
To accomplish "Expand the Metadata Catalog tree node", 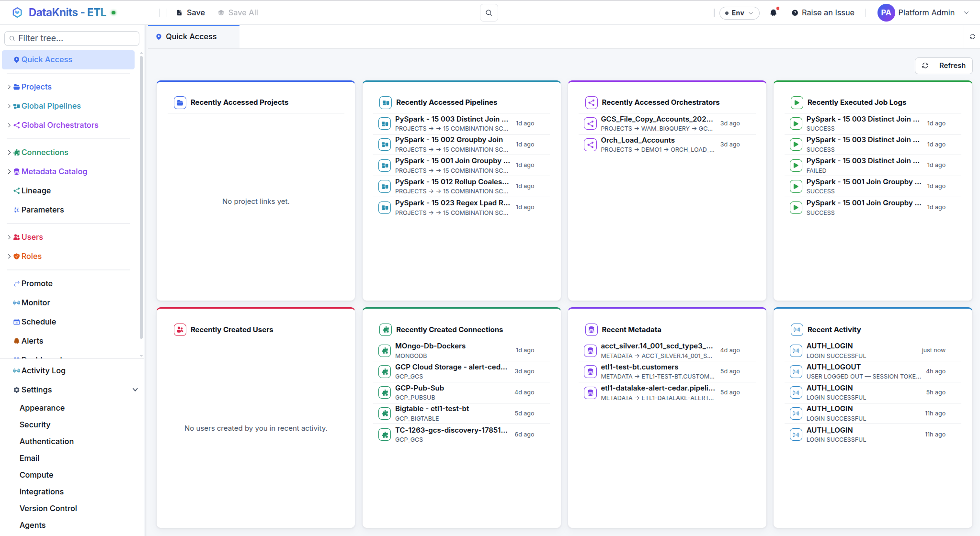I will [x=9, y=171].
